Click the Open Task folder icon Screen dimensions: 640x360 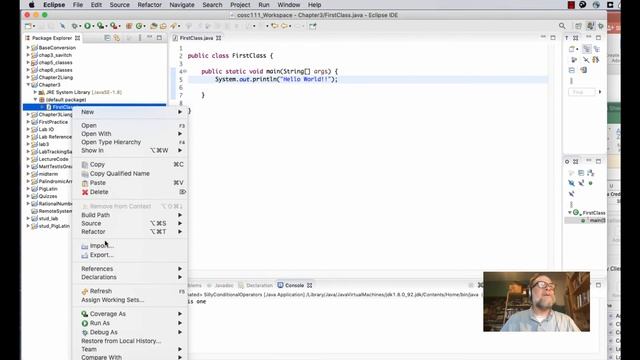[163, 26]
